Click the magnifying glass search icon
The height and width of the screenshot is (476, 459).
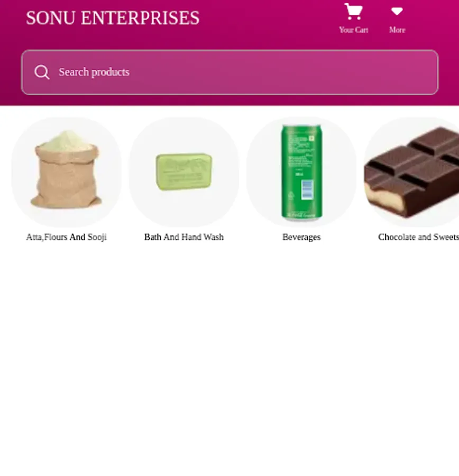[x=42, y=72]
